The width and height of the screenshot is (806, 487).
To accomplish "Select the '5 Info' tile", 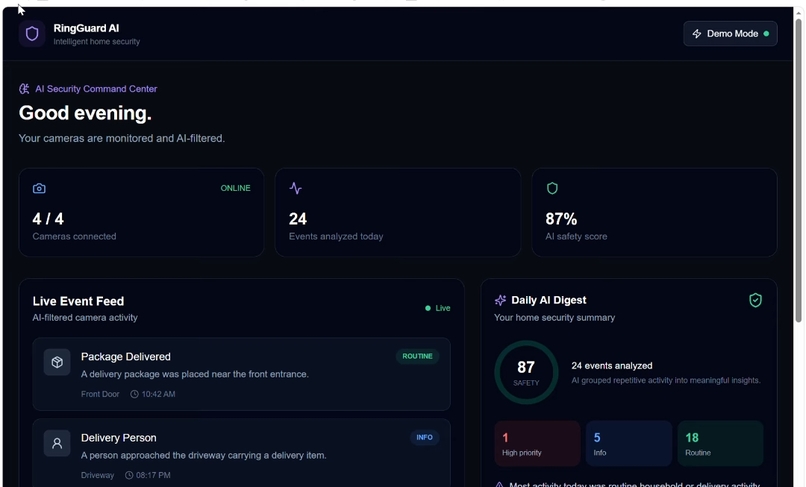I will point(629,444).
